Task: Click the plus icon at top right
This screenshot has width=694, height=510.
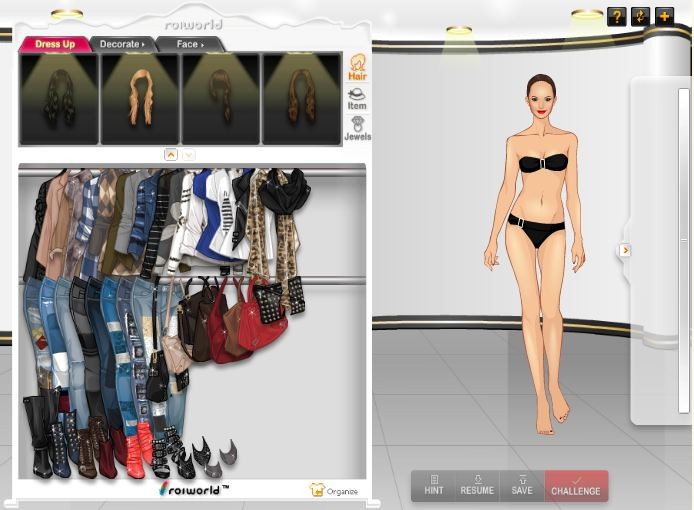Action: pyautogui.click(x=664, y=16)
